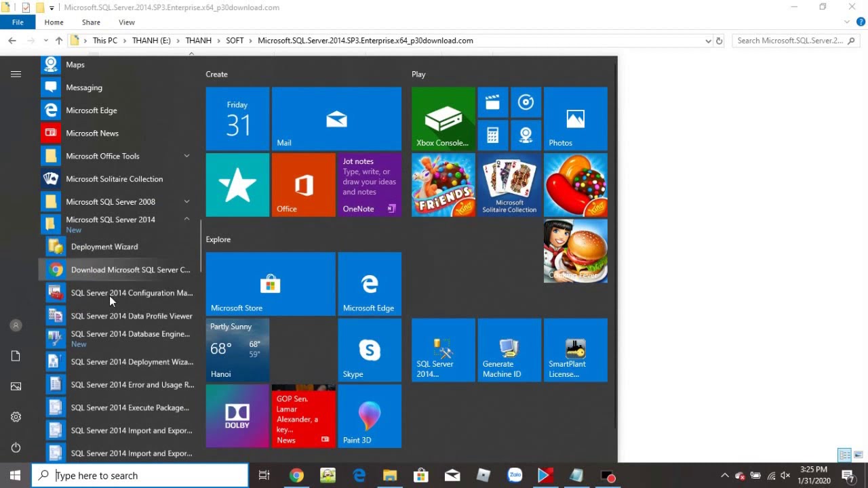This screenshot has height=488, width=868.
Task: Open the notification center icon
Action: tap(848, 476)
